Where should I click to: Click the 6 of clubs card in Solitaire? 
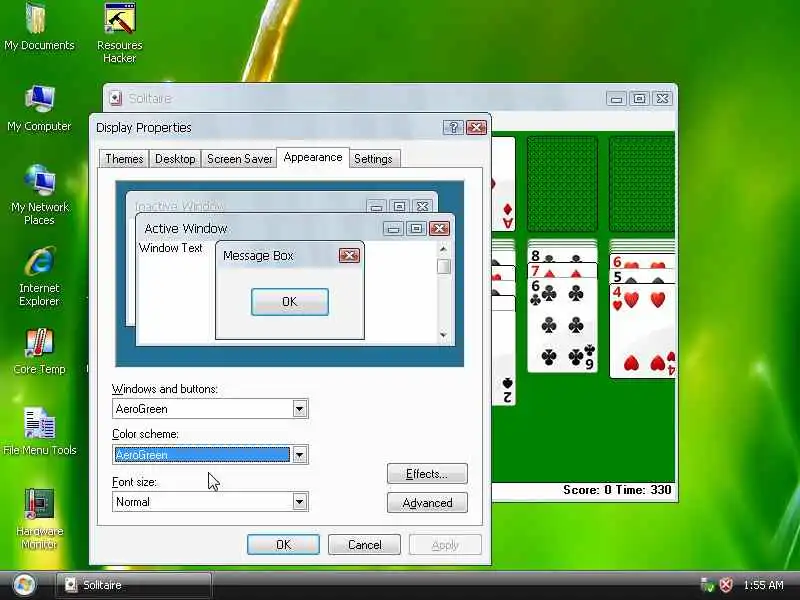tap(562, 324)
